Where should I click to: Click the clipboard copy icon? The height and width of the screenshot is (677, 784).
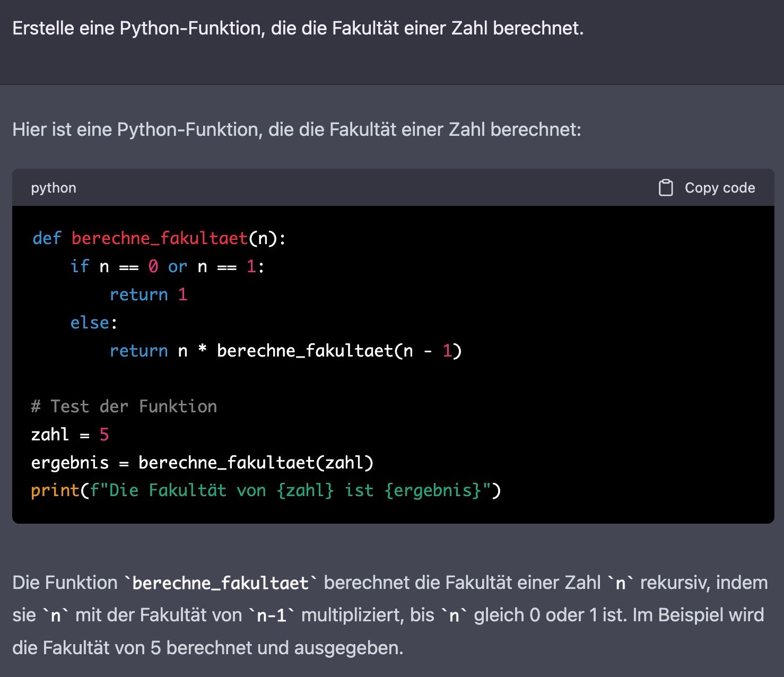tap(665, 188)
